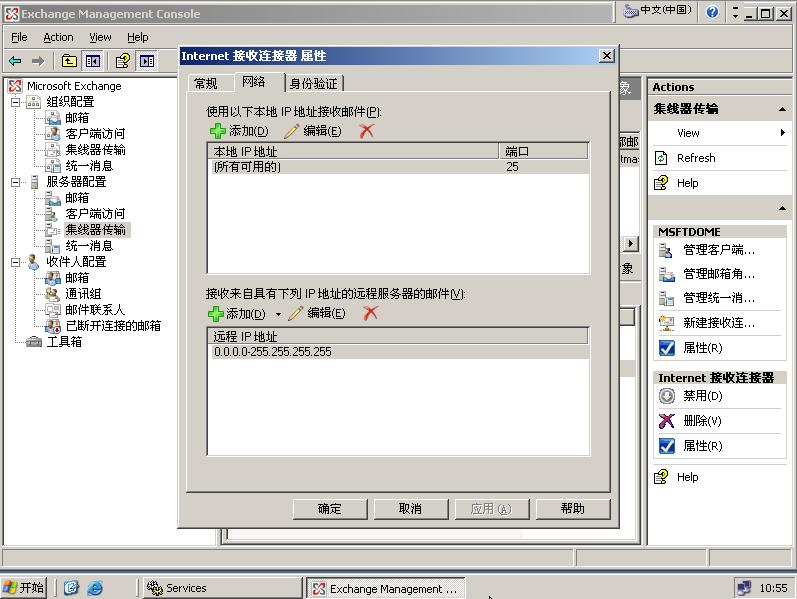797x599 pixels.
Task: Open dropdown arrow next to remote 添加 button
Action: pos(278,314)
